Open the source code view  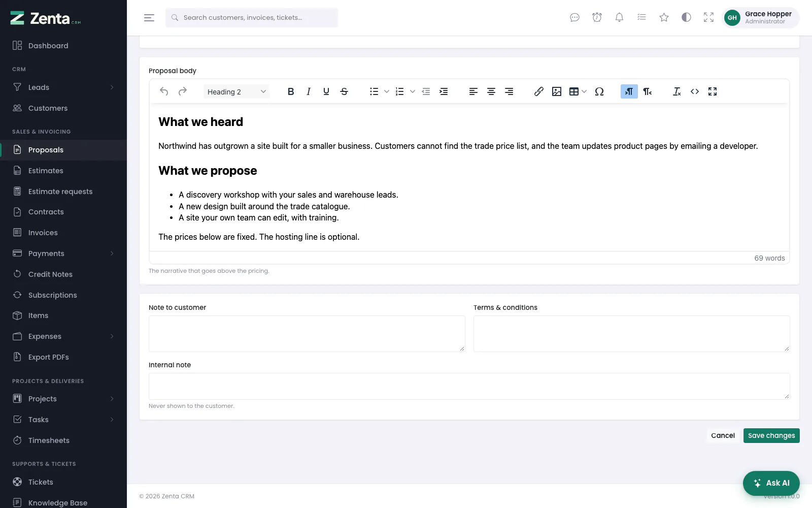coord(695,91)
